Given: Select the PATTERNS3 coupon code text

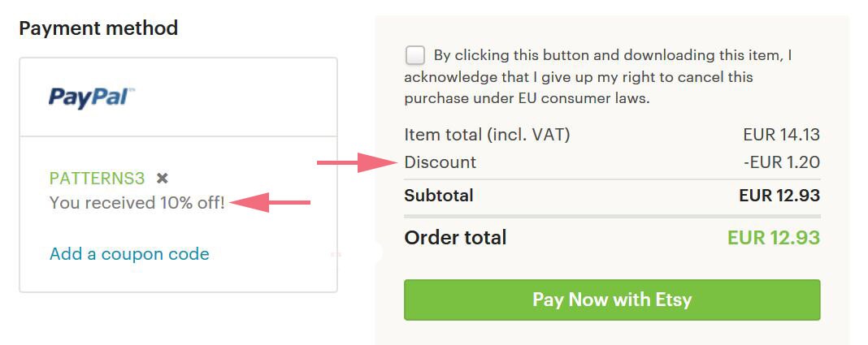Looking at the screenshot, I should point(97,178).
